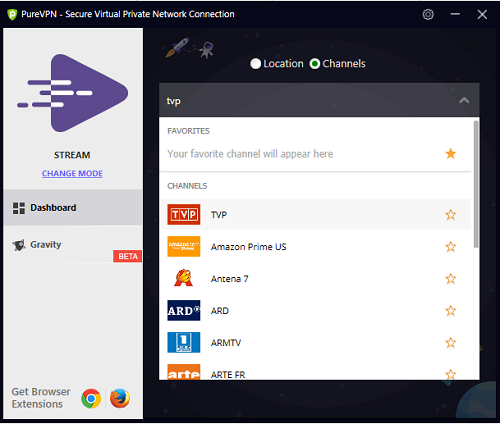
Task: Click the CHANGE MODE link
Action: (x=72, y=173)
